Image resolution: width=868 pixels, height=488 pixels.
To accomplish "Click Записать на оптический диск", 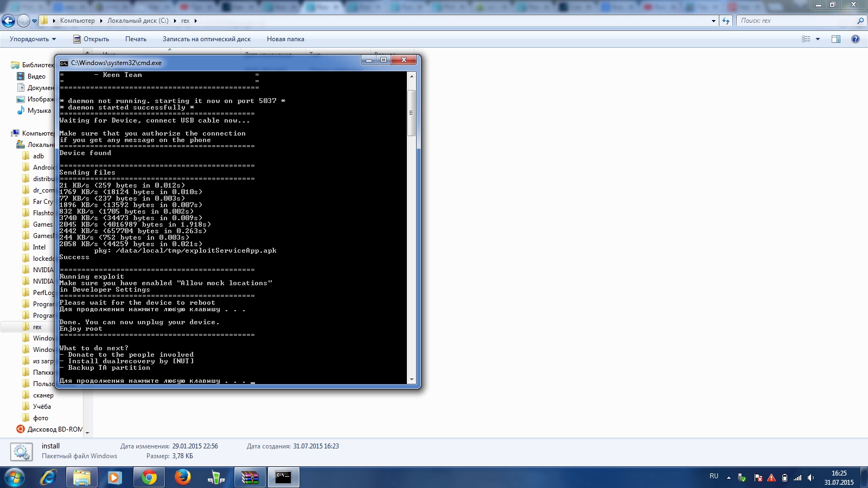I will click(x=206, y=39).
